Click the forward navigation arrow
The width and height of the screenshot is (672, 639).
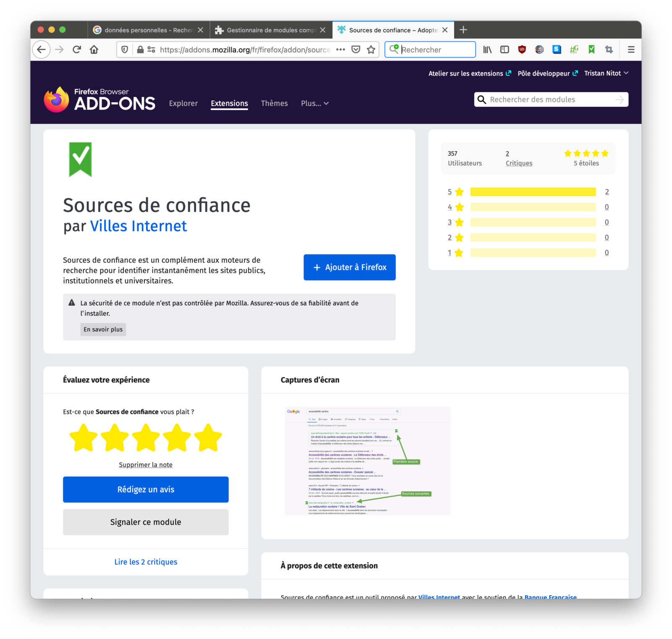59,50
